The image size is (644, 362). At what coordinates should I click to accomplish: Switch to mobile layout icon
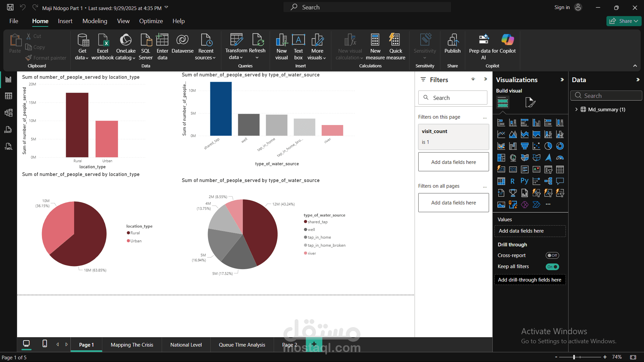pyautogui.click(x=45, y=344)
